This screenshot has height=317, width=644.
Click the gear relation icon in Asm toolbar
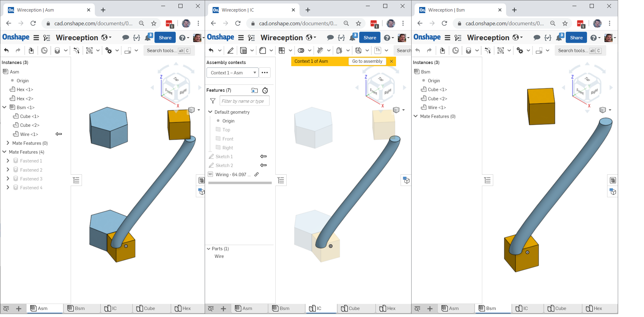109,50
